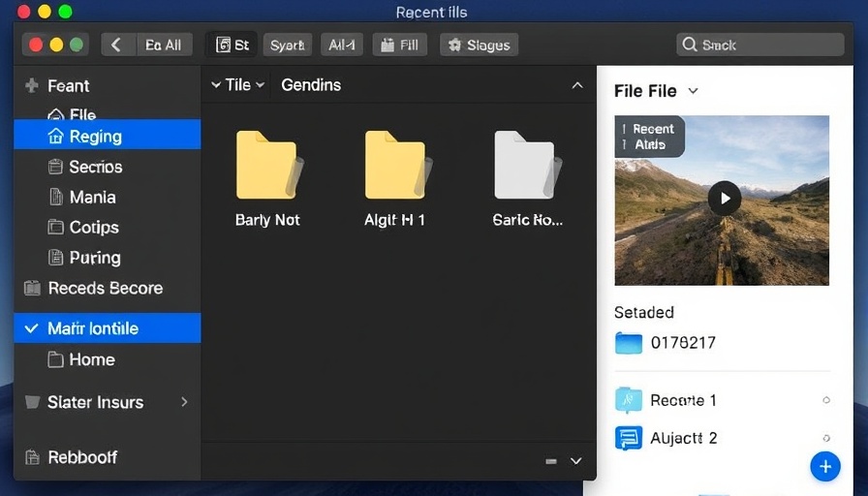Toggle the circle beside 'Recorte 1'
Image resolution: width=868 pixels, height=496 pixels.
click(x=826, y=400)
